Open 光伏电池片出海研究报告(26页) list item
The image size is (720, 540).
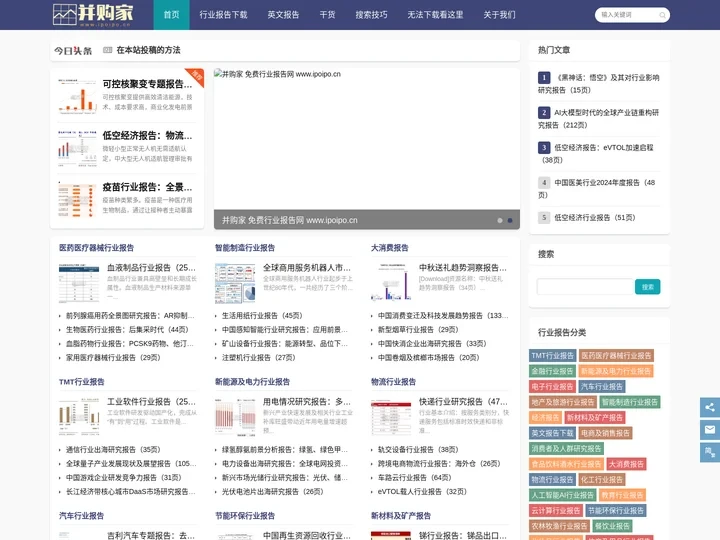tap(273, 492)
